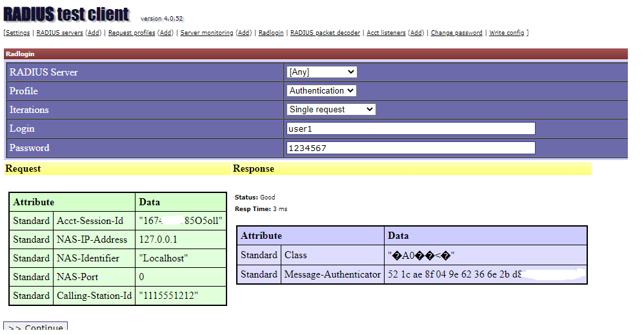Focus the Password field containing 1234567
Viewport: 644px width, 335px height.
coord(410,148)
